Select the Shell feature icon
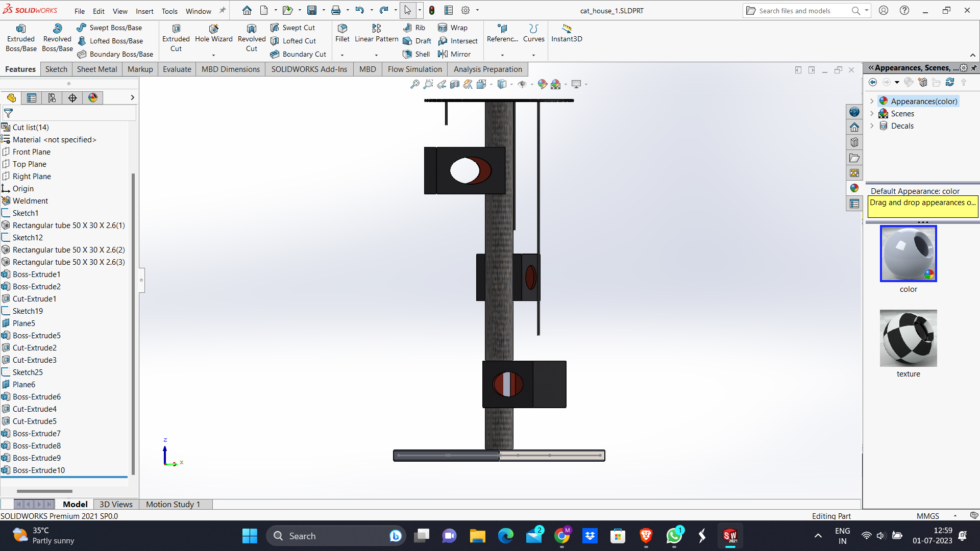The width and height of the screenshot is (980, 551). pyautogui.click(x=407, y=54)
